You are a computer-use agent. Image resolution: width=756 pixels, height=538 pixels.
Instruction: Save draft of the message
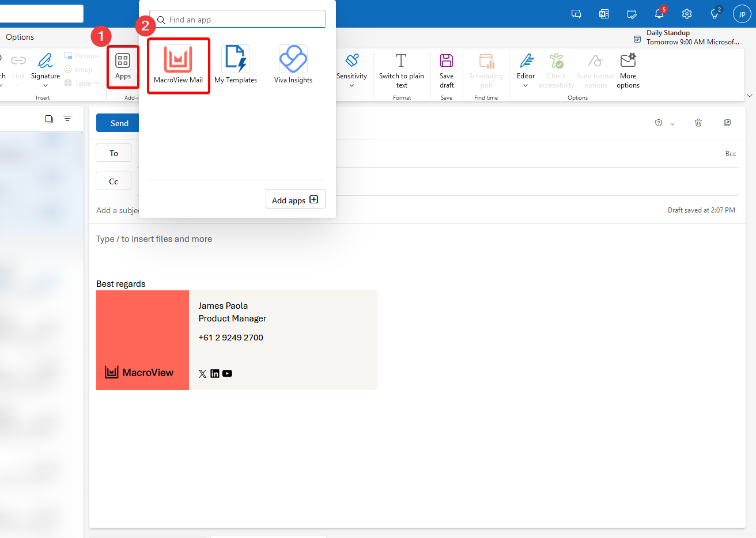pos(447,70)
